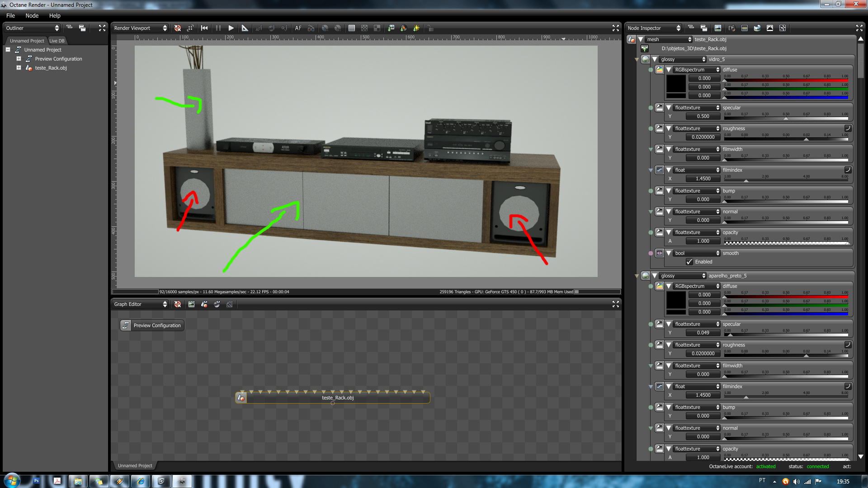868x488 pixels.
Task: Click the vidro_5 diffuse black color swatch
Action: 676,84
